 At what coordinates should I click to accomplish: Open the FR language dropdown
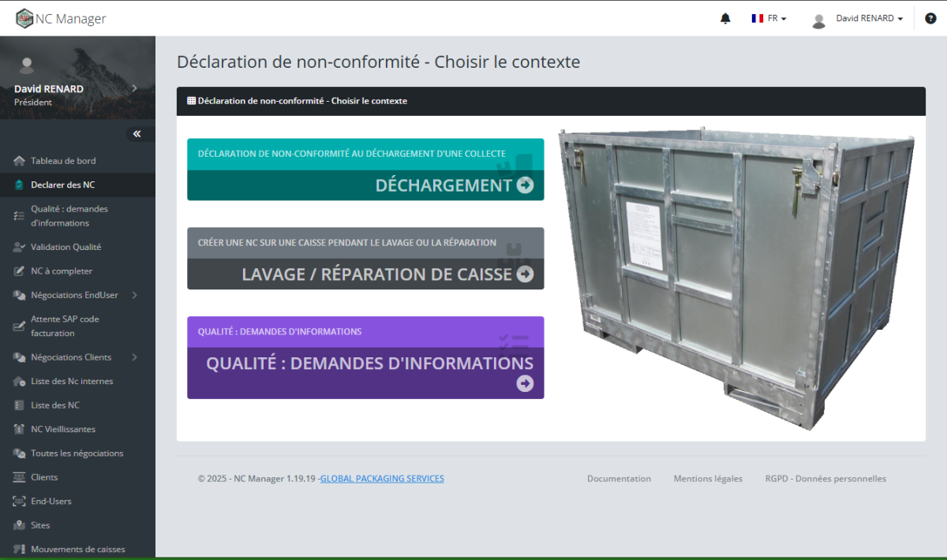[x=767, y=17]
